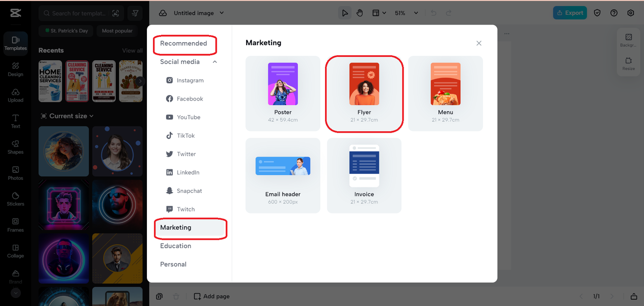Choose the Invoice size card
Viewport: 644px width, 306px height.
pyautogui.click(x=364, y=175)
